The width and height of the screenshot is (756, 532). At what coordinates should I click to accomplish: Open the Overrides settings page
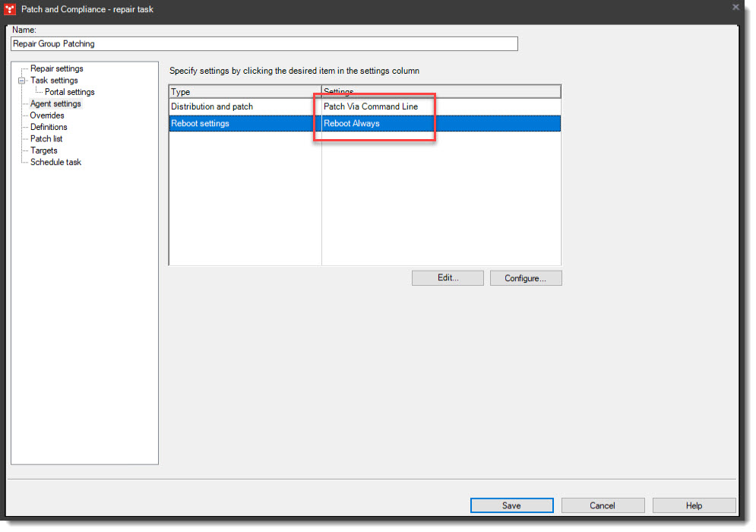(x=47, y=115)
